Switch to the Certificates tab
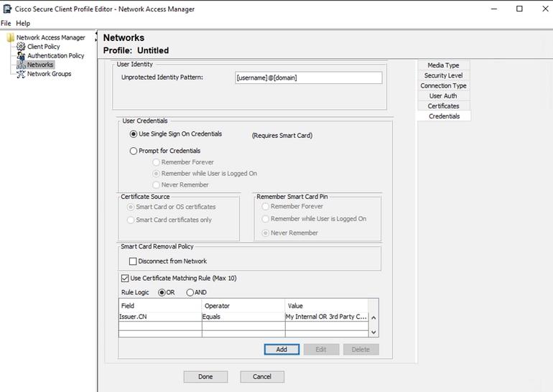 [x=444, y=106]
